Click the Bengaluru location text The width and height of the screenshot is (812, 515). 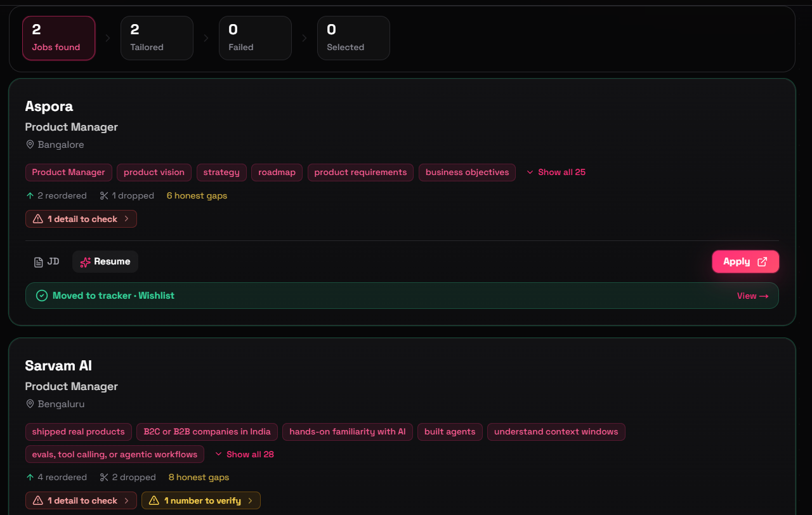(61, 404)
